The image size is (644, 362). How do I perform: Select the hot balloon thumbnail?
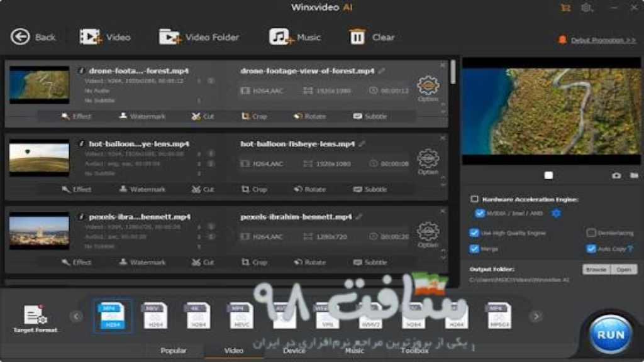pyautogui.click(x=40, y=158)
